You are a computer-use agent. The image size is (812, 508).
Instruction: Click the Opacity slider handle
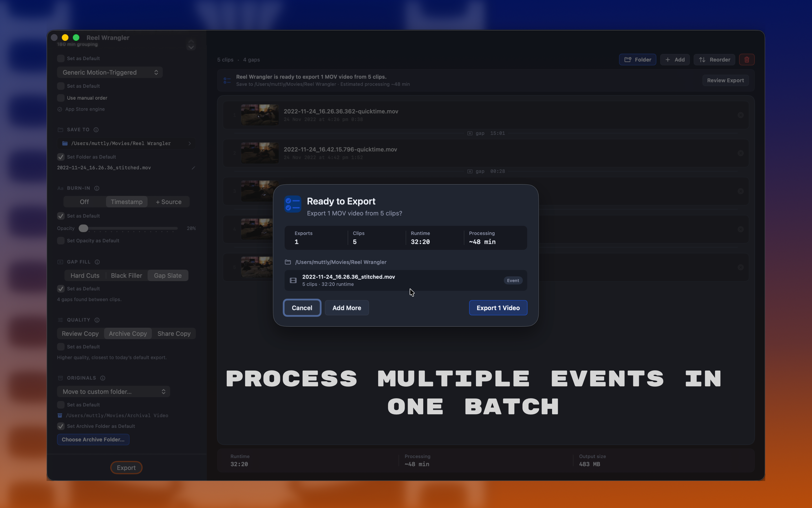pos(83,229)
